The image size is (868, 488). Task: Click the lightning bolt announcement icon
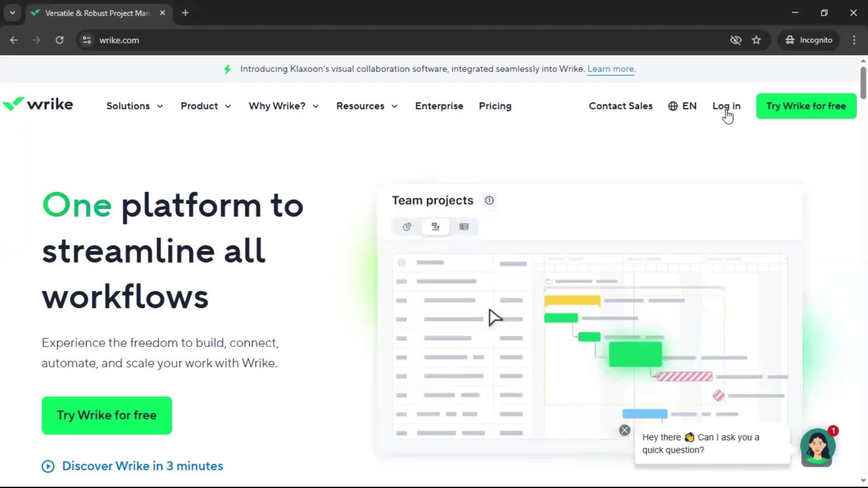[x=227, y=69]
